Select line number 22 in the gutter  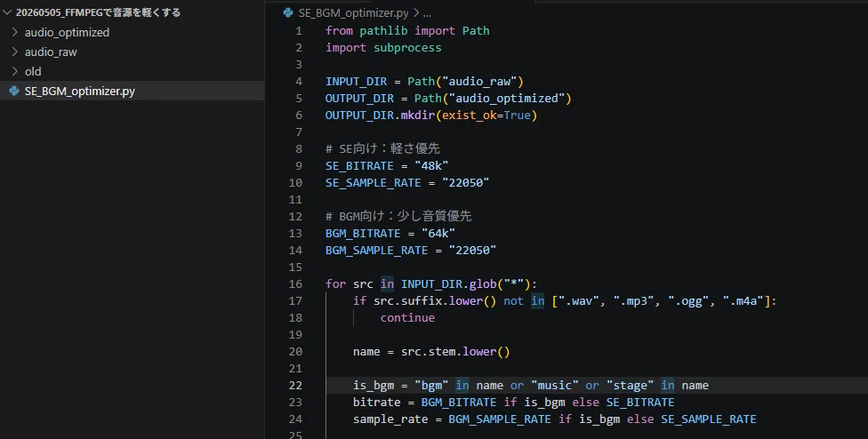(295, 386)
